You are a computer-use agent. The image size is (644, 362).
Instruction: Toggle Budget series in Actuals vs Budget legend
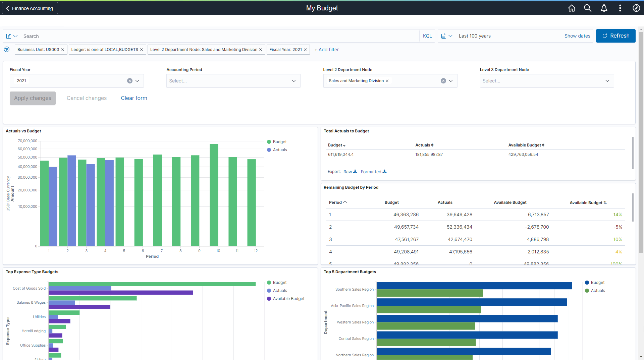[x=279, y=142]
